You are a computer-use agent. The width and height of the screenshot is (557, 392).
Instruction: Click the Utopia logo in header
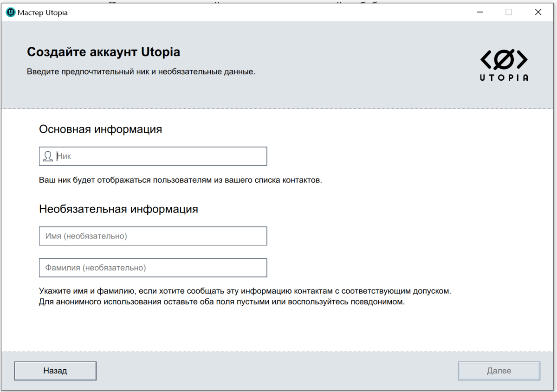(504, 64)
